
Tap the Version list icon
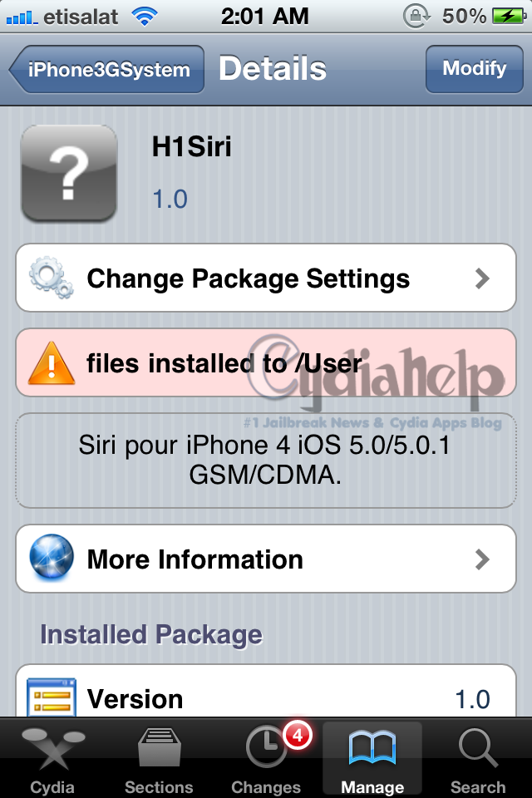pyautogui.click(x=51, y=697)
